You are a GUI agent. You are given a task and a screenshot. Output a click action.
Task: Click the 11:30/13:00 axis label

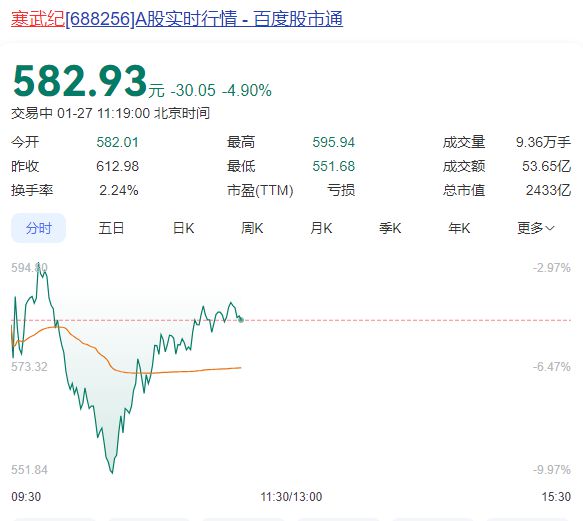click(x=291, y=496)
